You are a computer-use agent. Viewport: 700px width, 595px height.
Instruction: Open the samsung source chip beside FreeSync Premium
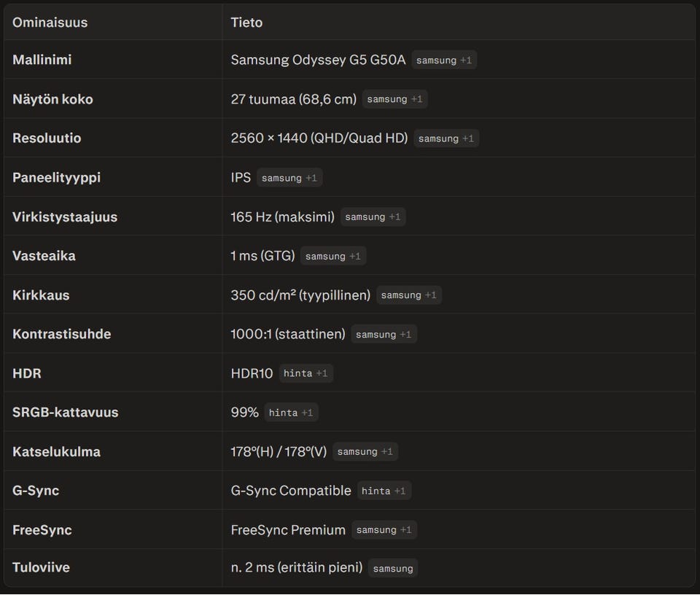click(x=384, y=530)
